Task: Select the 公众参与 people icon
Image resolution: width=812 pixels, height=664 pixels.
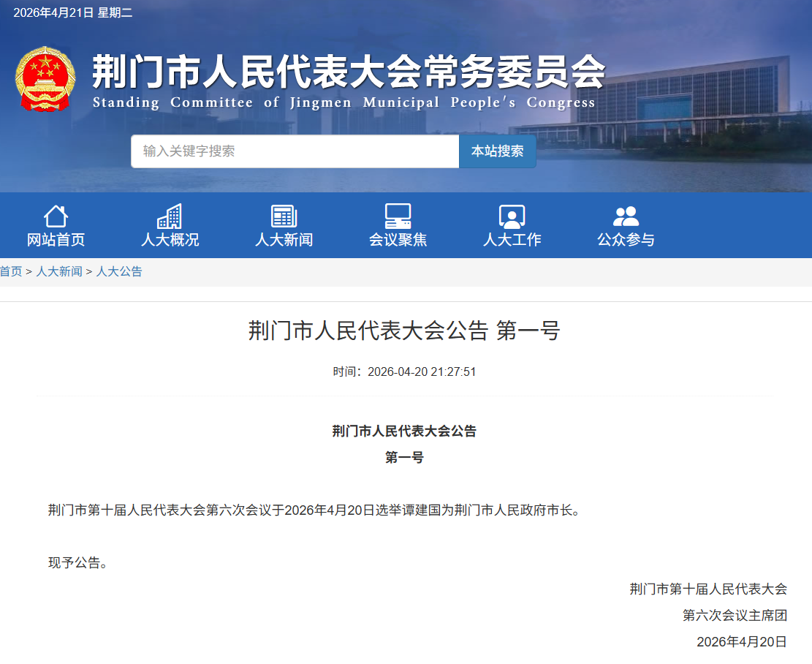Action: click(x=625, y=214)
